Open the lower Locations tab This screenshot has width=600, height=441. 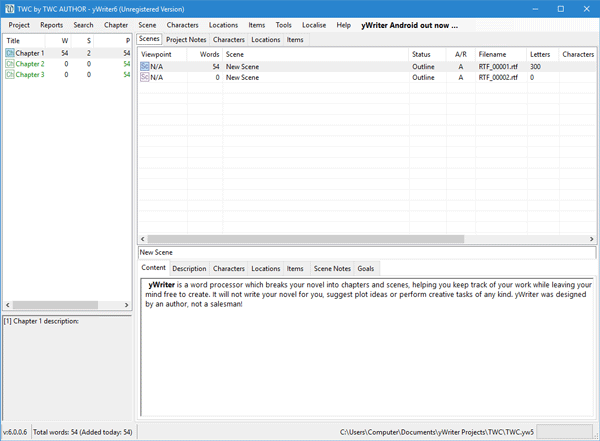(x=266, y=269)
